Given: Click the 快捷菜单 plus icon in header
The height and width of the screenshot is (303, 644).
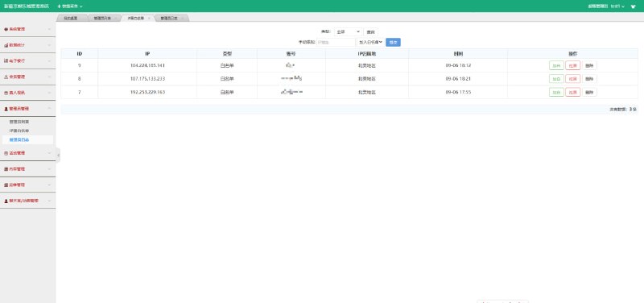Looking at the screenshot, I should click(x=59, y=6).
